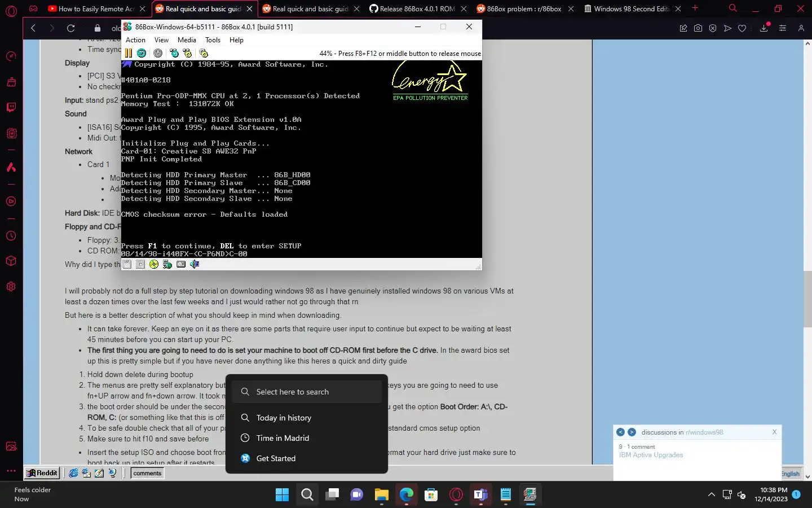Open the r/windows98 discussions link

(x=704, y=432)
